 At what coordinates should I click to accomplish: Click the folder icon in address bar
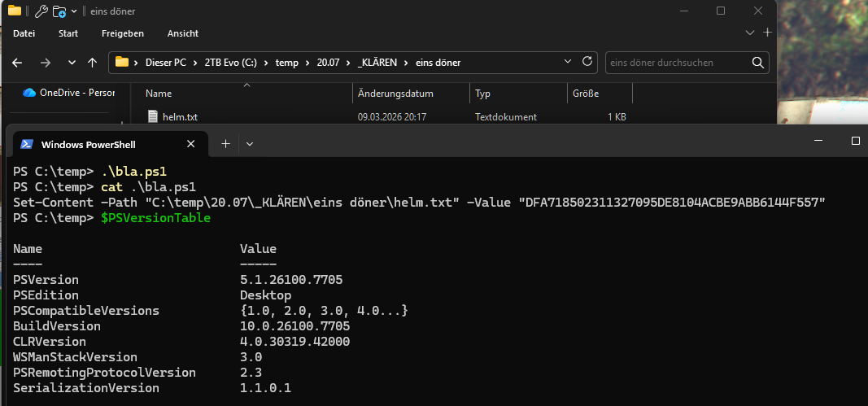122,62
